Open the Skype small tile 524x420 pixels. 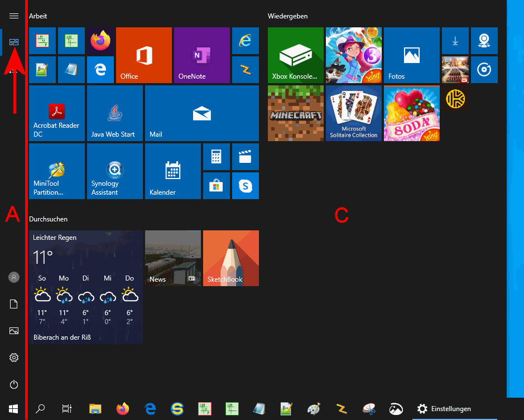pyautogui.click(x=245, y=186)
